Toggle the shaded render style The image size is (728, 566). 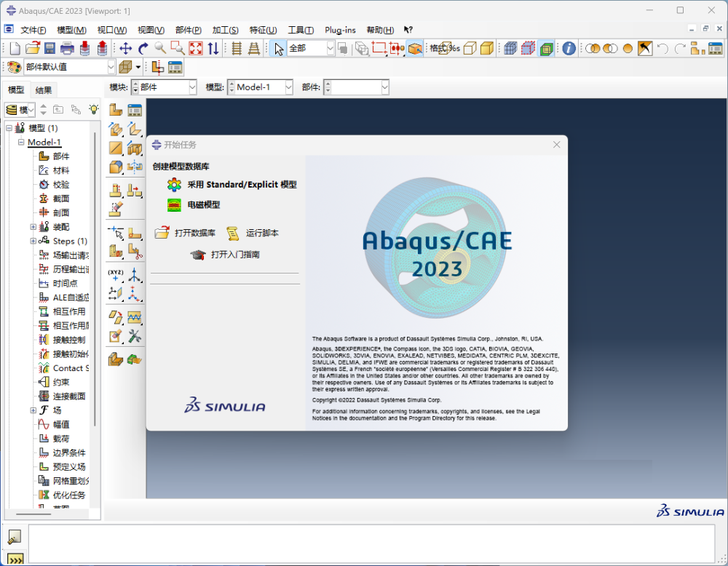[x=487, y=48]
